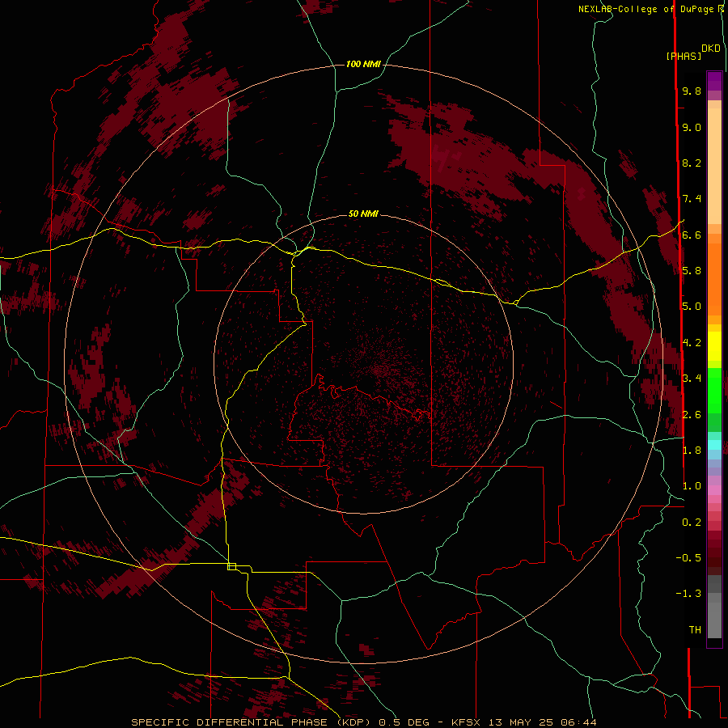Click the 1.0 legend value
The image size is (728, 728).
point(692,486)
